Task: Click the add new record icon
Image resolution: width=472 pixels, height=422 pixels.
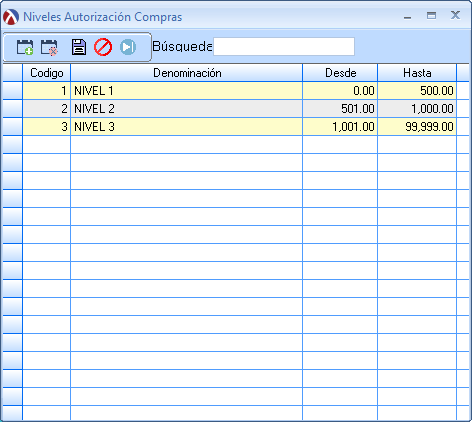Action: (x=25, y=47)
